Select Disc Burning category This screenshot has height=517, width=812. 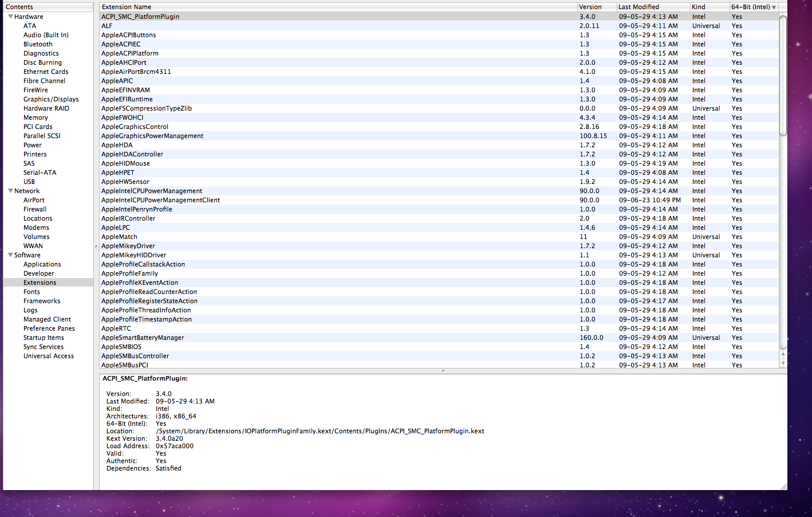pos(42,62)
